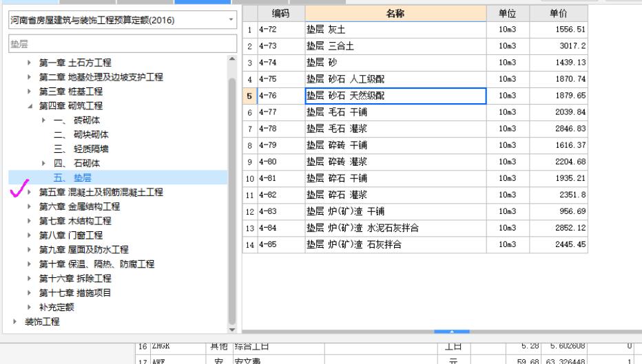
Task: Click the 名称 column header
Action: 395,14
